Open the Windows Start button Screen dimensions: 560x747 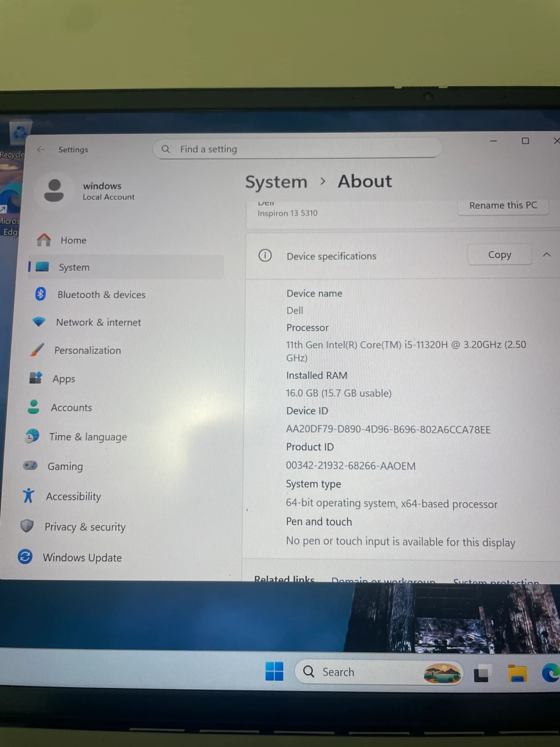(x=274, y=671)
